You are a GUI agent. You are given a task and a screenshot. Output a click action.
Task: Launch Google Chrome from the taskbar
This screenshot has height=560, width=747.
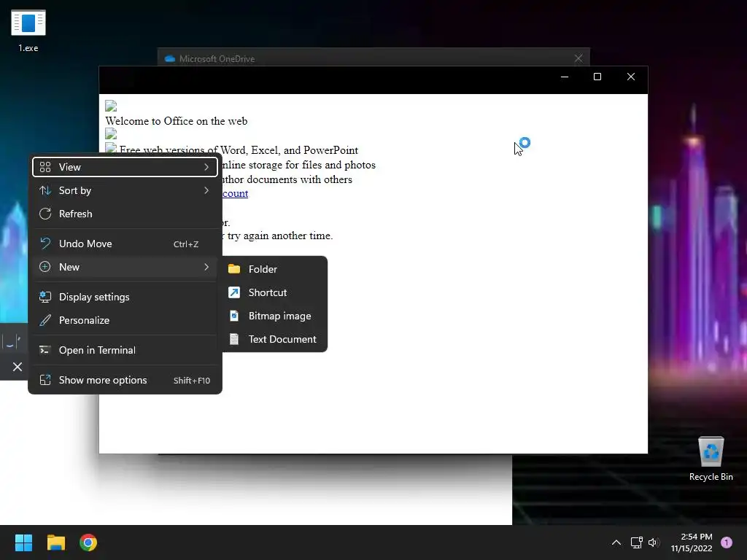(x=88, y=542)
